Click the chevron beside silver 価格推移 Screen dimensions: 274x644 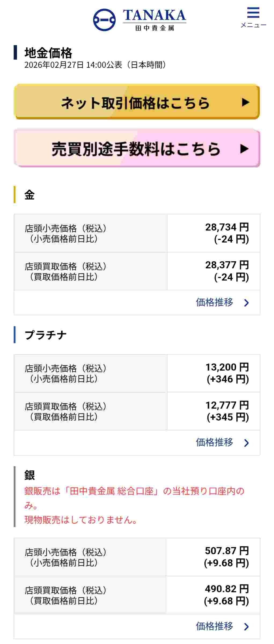pyautogui.click(x=247, y=627)
